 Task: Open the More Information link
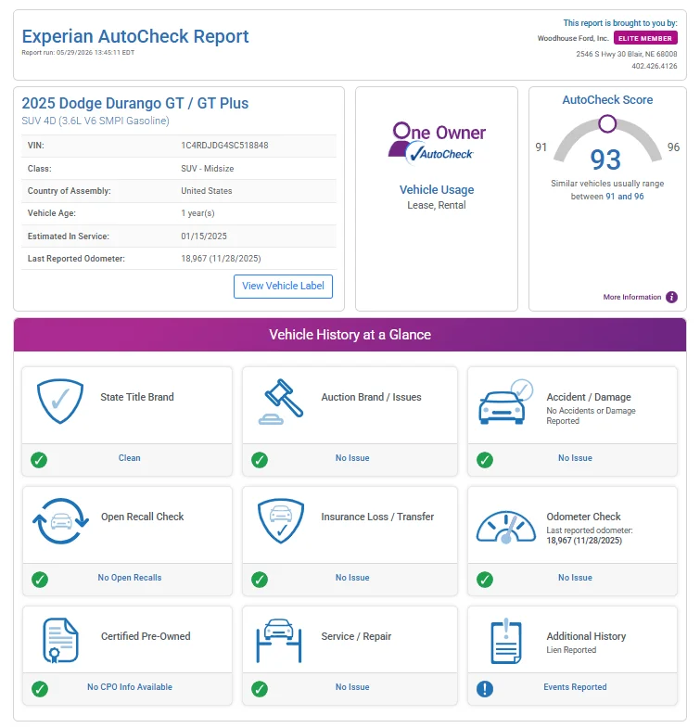[x=631, y=297]
